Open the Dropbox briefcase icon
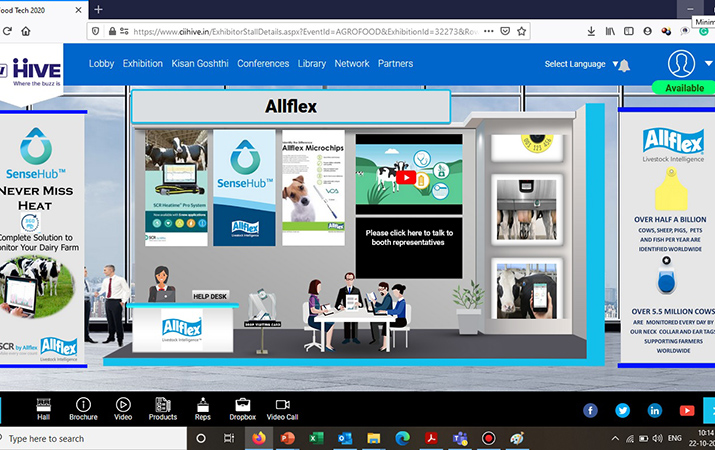715x450 pixels. coord(243,409)
